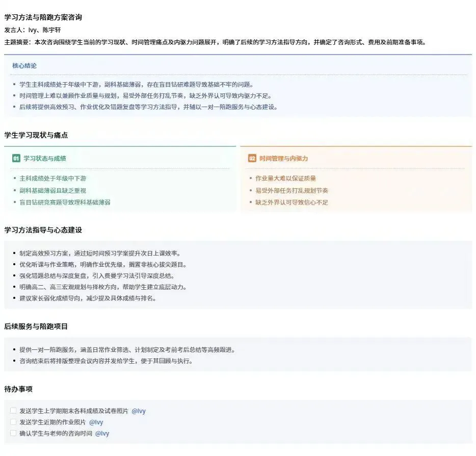Image resolution: width=476 pixels, height=456 pixels.
Task: Click the bullet 时间管理上难以兼顾作业质量与规划
Action: [145, 96]
